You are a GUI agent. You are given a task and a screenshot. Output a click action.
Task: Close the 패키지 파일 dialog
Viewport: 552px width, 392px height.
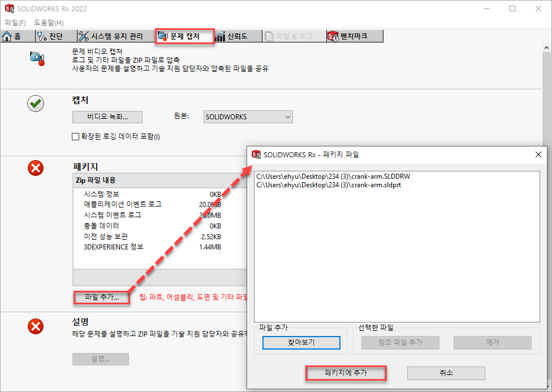click(x=538, y=154)
